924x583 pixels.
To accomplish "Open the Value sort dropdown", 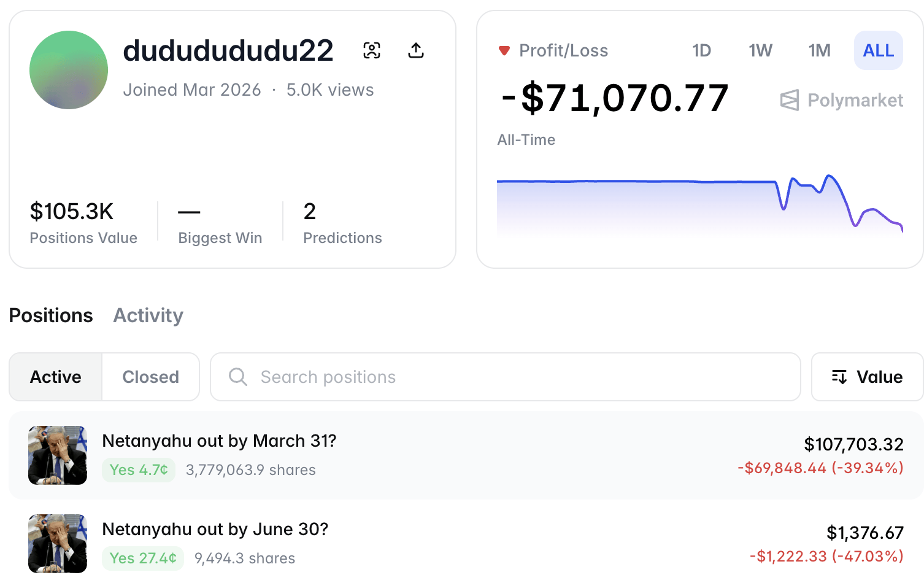I will pyautogui.click(x=867, y=377).
